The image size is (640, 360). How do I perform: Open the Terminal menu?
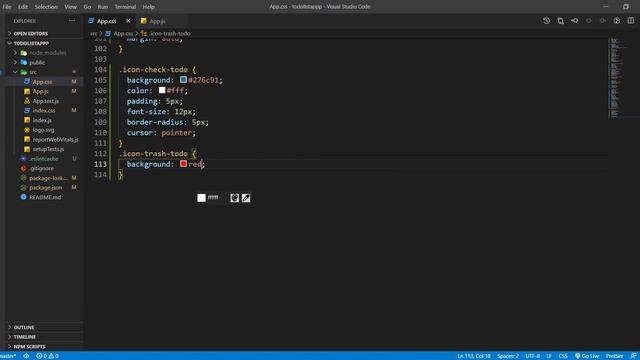tap(125, 7)
